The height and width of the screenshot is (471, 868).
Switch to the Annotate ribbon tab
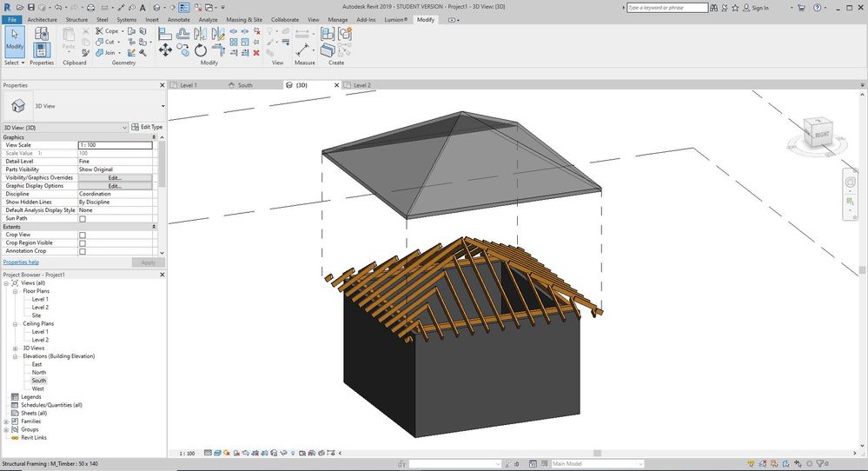coord(179,19)
